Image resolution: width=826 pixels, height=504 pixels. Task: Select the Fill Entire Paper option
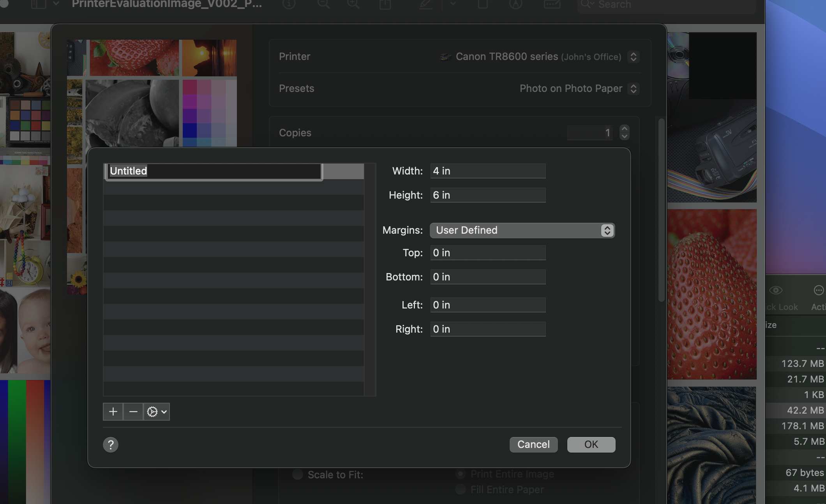[x=461, y=489]
